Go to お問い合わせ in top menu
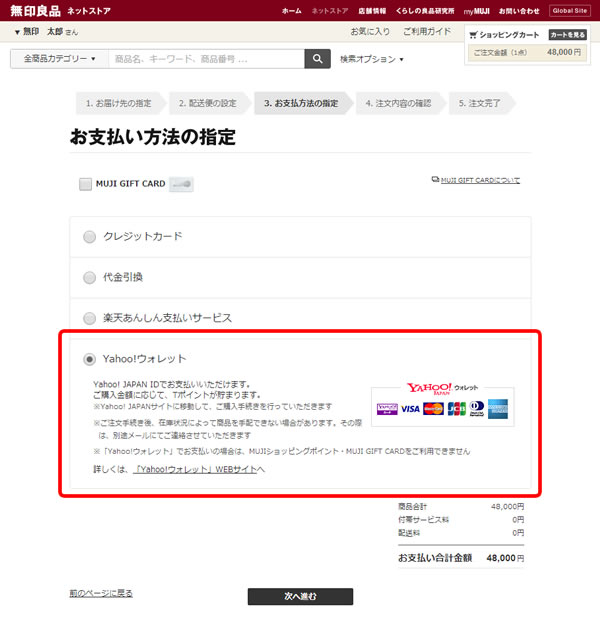600x620 pixels. click(x=519, y=10)
